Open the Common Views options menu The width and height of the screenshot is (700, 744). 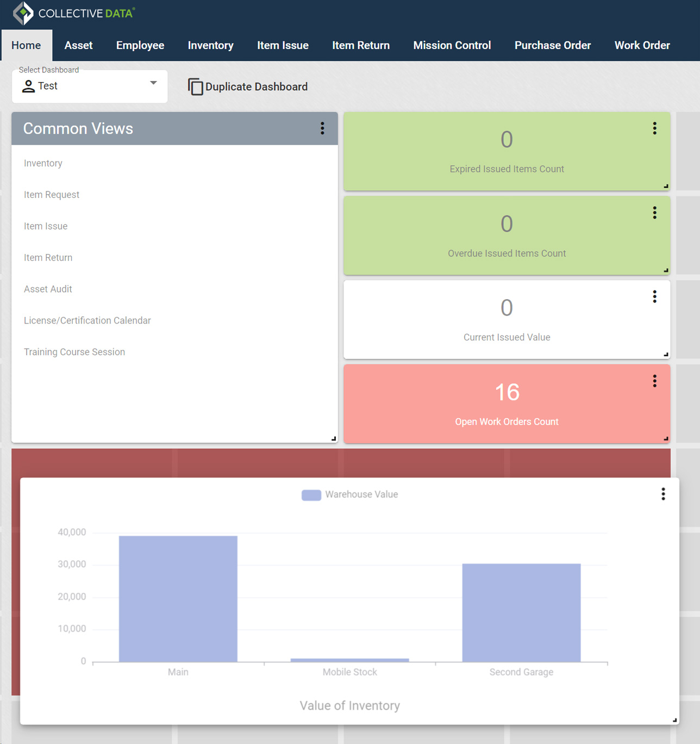322,128
